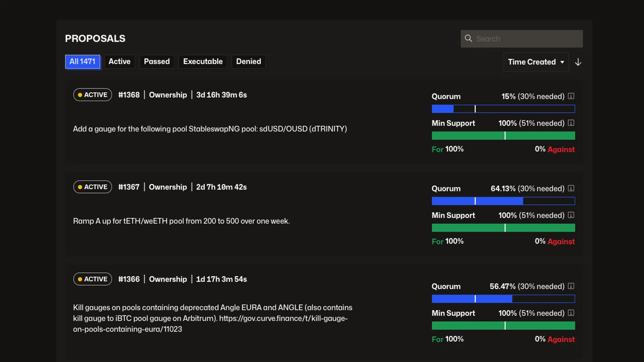Click For 100% on proposal #1368
The height and width of the screenshot is (362, 644).
tap(448, 149)
